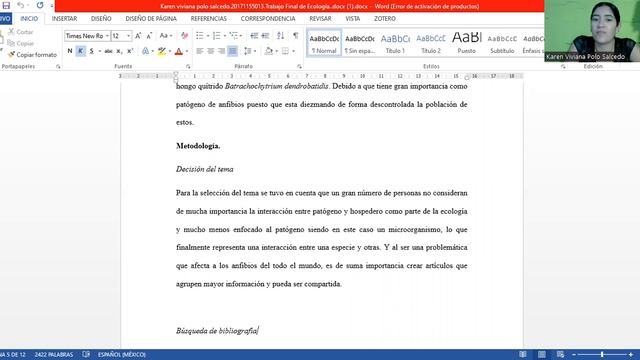Click the zoom out minus button
Viewport: 640px width, 360px height.
[574, 354]
